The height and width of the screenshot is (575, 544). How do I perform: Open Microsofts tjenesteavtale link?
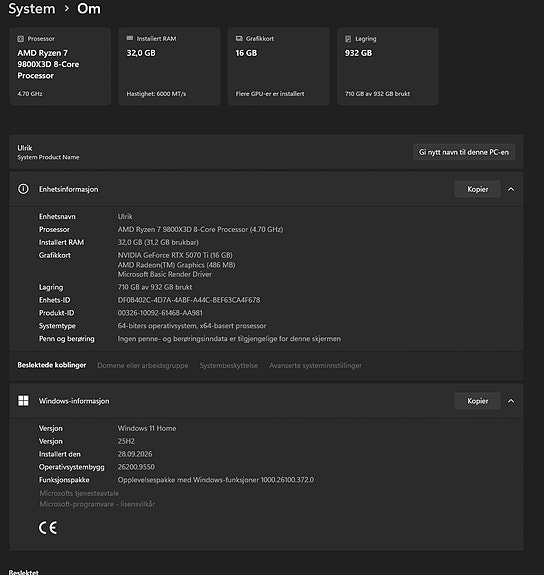79,493
